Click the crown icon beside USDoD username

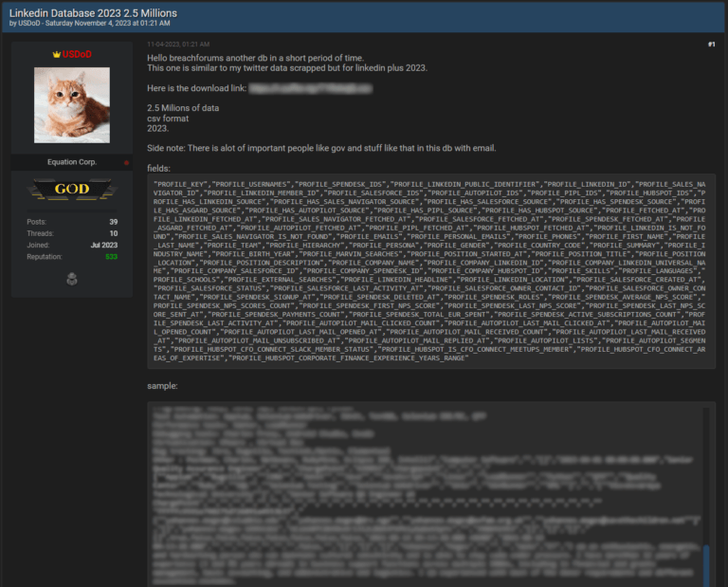coord(57,55)
